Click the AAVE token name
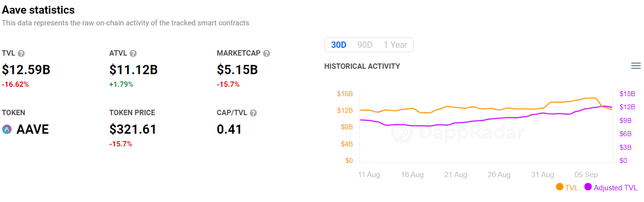The image size is (644, 202). coord(33,129)
